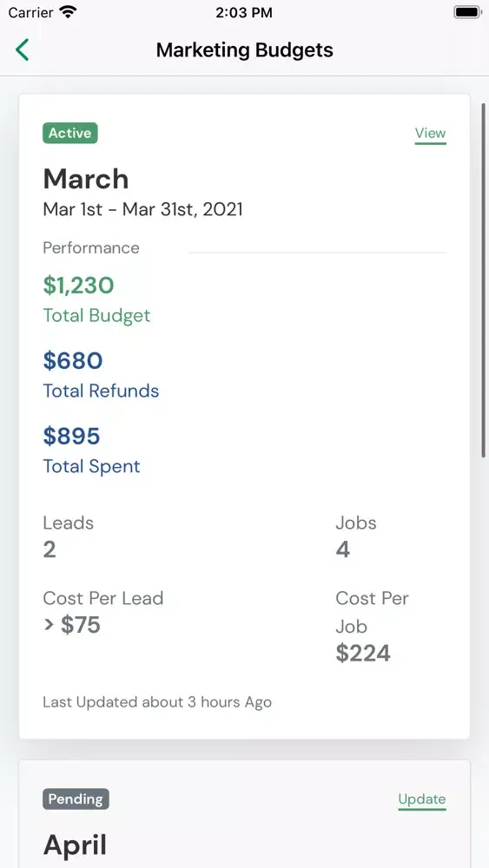This screenshot has width=489, height=868.
Task: Select the Jobs count value
Action: click(343, 549)
